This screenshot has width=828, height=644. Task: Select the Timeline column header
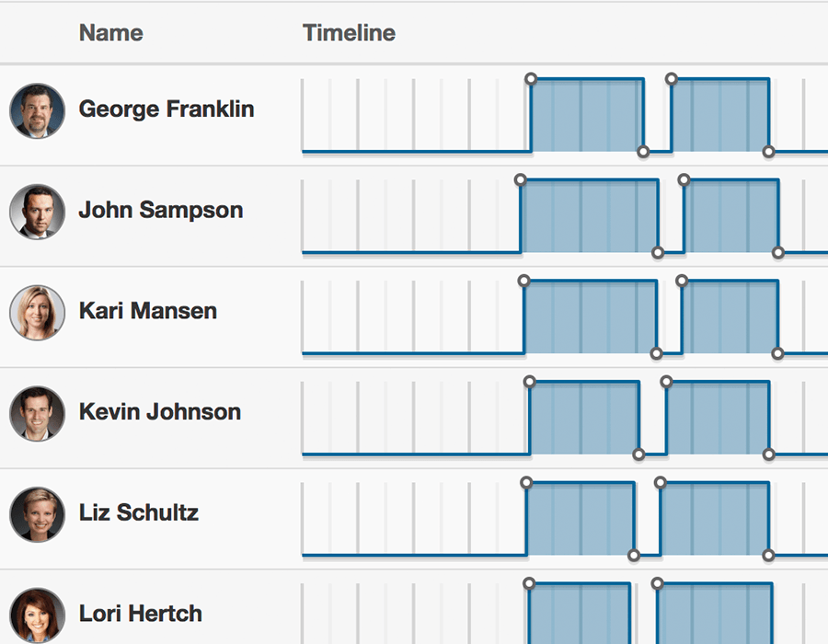pos(349,32)
